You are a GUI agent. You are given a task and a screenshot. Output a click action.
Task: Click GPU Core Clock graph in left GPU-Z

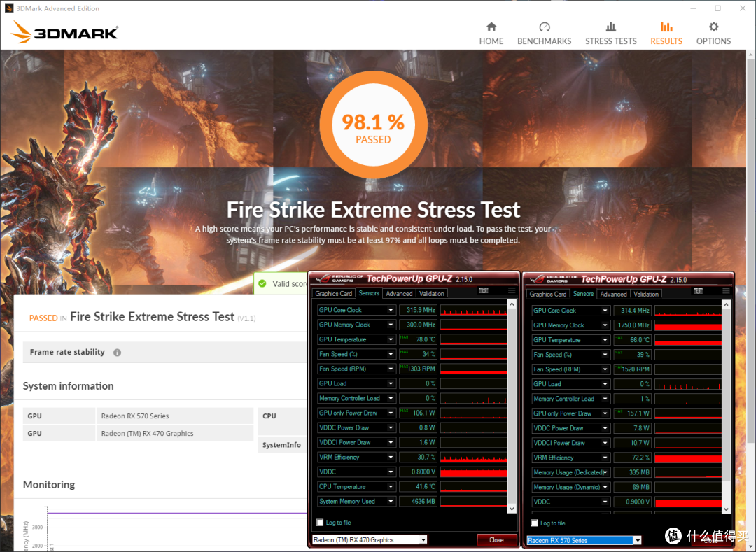[x=473, y=310]
